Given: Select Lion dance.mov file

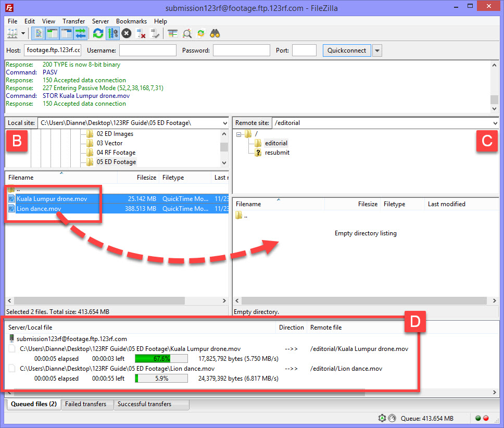Looking at the screenshot, I should click(x=117, y=209).
